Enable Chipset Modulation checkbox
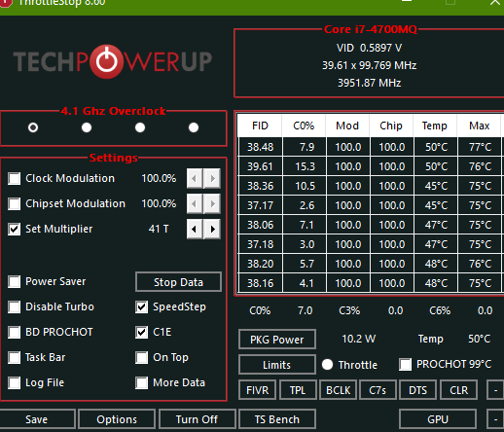 pos(15,203)
